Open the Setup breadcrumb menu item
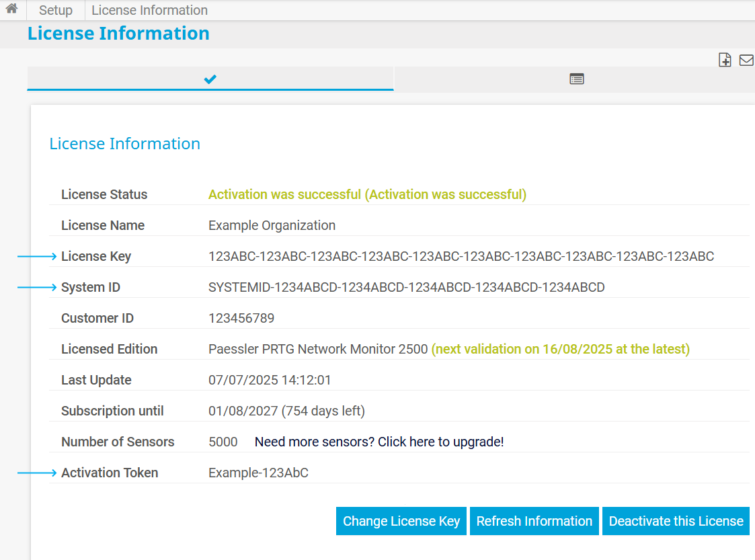Viewport: 755px width, 560px height. (x=55, y=10)
